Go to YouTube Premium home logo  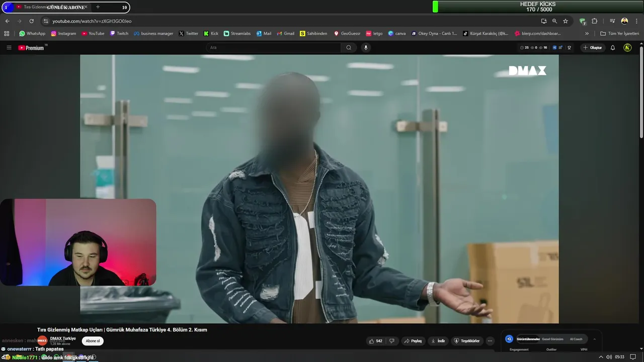(31, 48)
